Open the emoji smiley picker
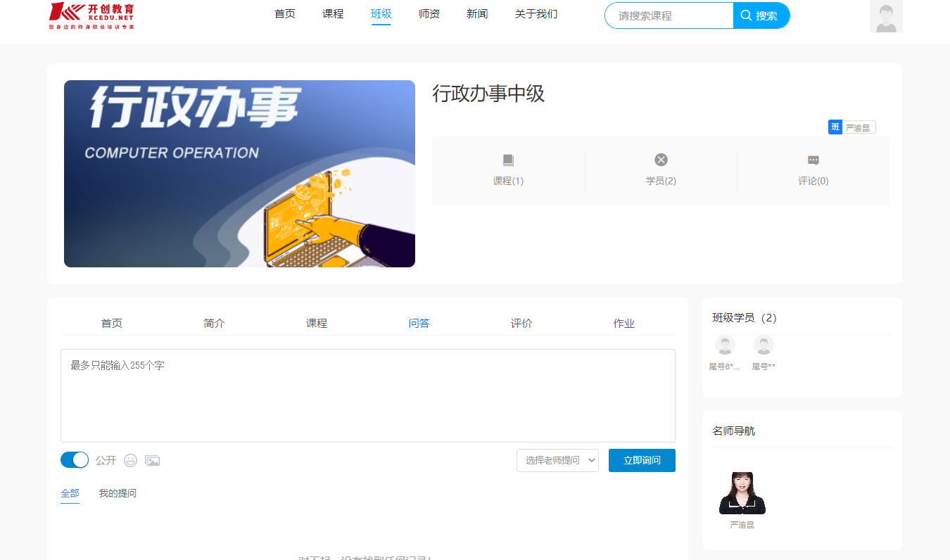The image size is (950, 560). [x=131, y=461]
